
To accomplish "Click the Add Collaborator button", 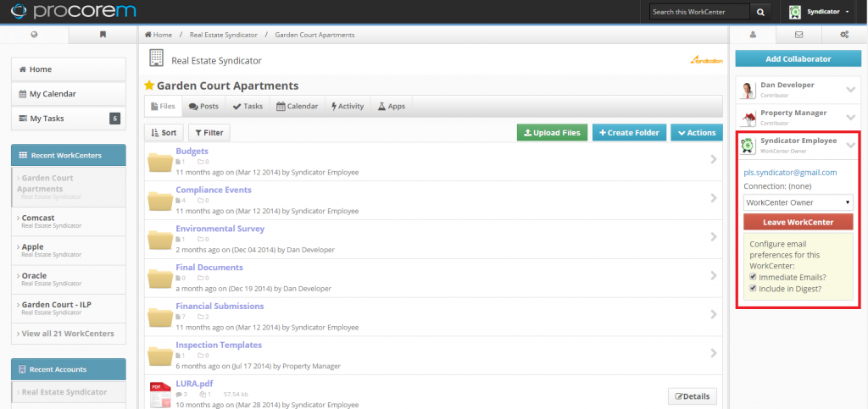I will 798,58.
